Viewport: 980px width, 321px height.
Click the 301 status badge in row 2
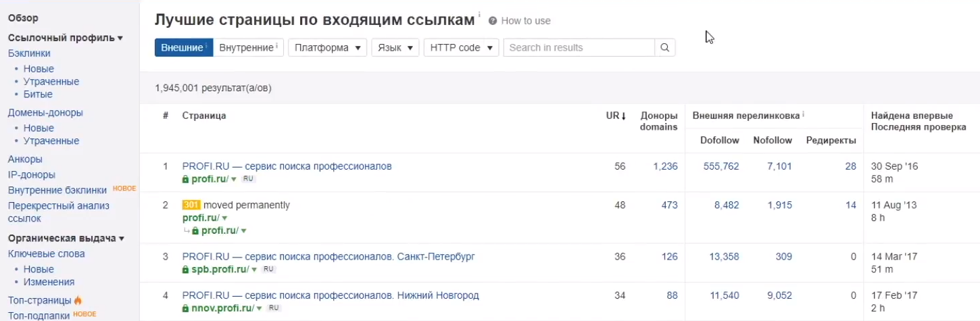click(x=191, y=205)
